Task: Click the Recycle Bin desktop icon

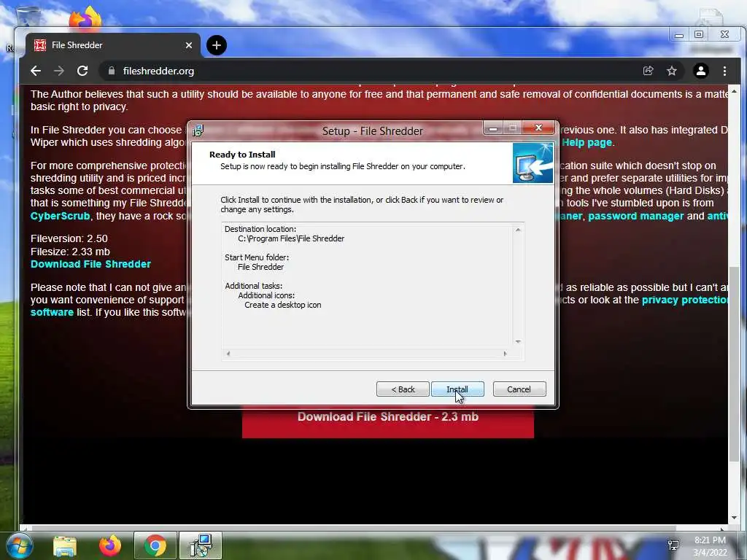Action: [28, 17]
